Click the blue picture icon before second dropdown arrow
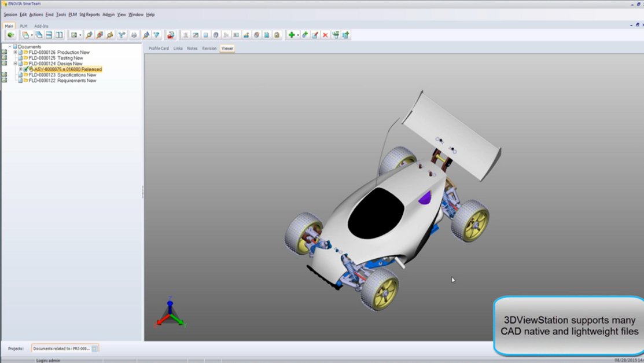The height and width of the screenshot is (363, 644). (74, 35)
